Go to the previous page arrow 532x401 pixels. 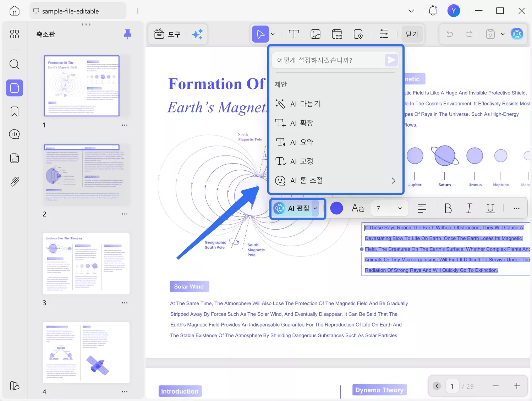coord(437,386)
